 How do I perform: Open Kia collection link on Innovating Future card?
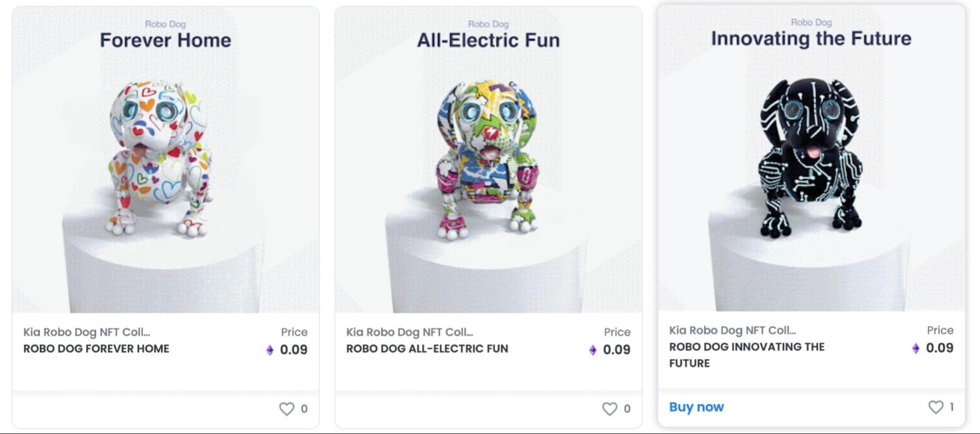coord(732,330)
